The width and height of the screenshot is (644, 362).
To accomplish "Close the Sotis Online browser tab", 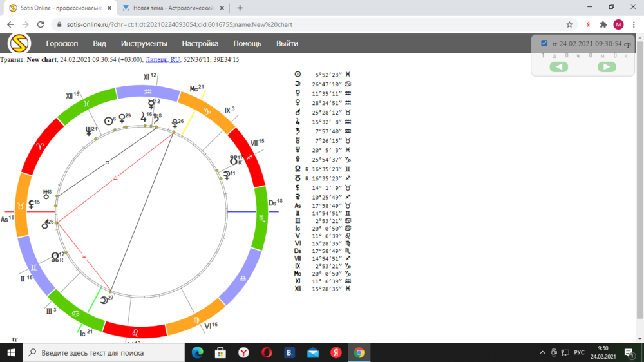I will [109, 8].
